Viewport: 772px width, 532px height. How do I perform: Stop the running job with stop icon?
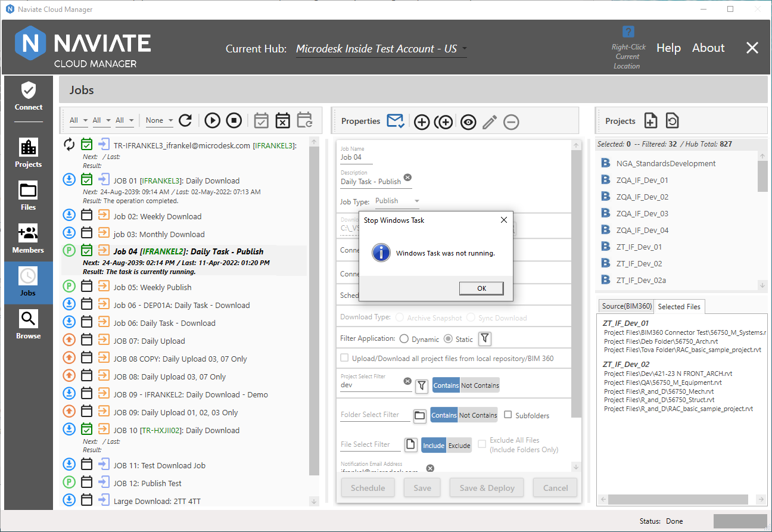(x=234, y=120)
